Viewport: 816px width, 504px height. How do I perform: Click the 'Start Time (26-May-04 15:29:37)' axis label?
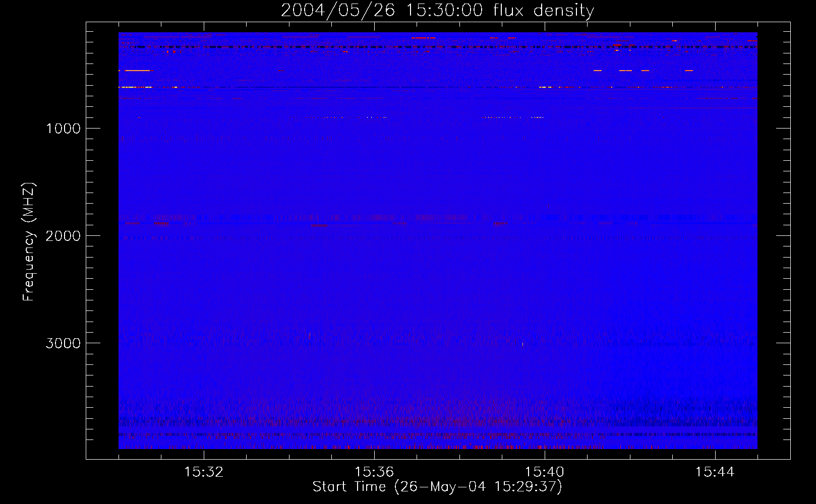(x=437, y=487)
